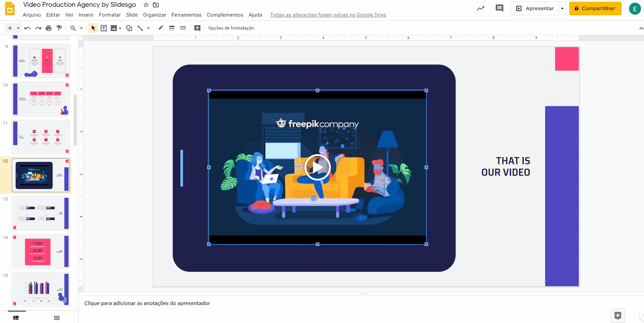The height and width of the screenshot is (323, 644).
Task: Click the purple rectangle shape on slide
Action: pos(562,196)
